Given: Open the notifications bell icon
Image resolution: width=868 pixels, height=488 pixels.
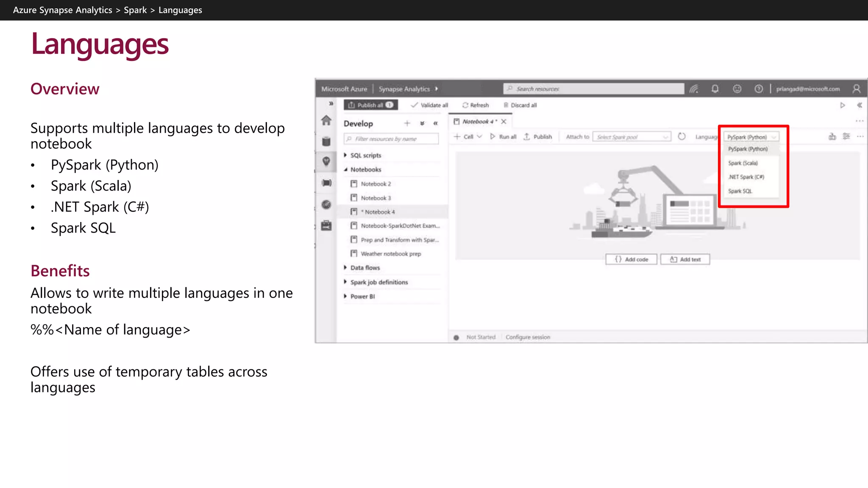Looking at the screenshot, I should (715, 89).
